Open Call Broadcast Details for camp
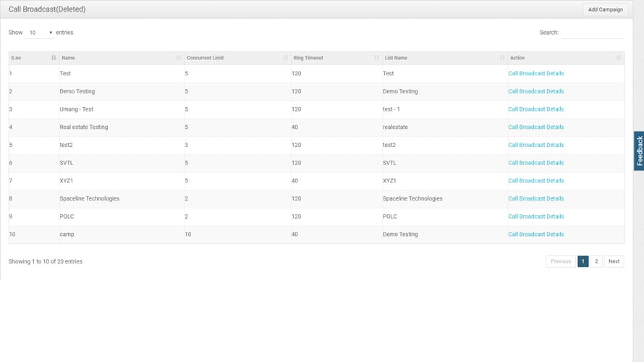This screenshot has height=362, width=644. tap(535, 235)
